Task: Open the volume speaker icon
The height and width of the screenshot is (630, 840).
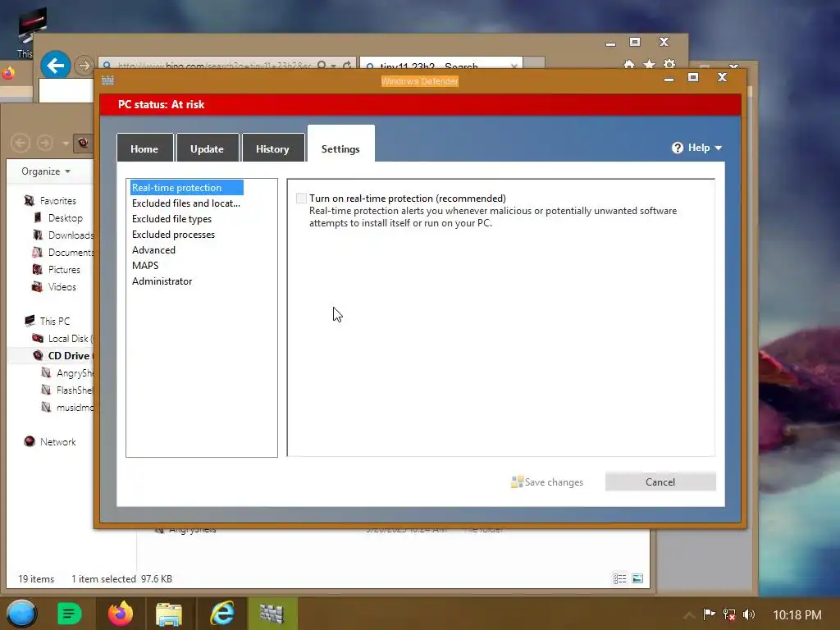Action: pyautogui.click(x=749, y=614)
